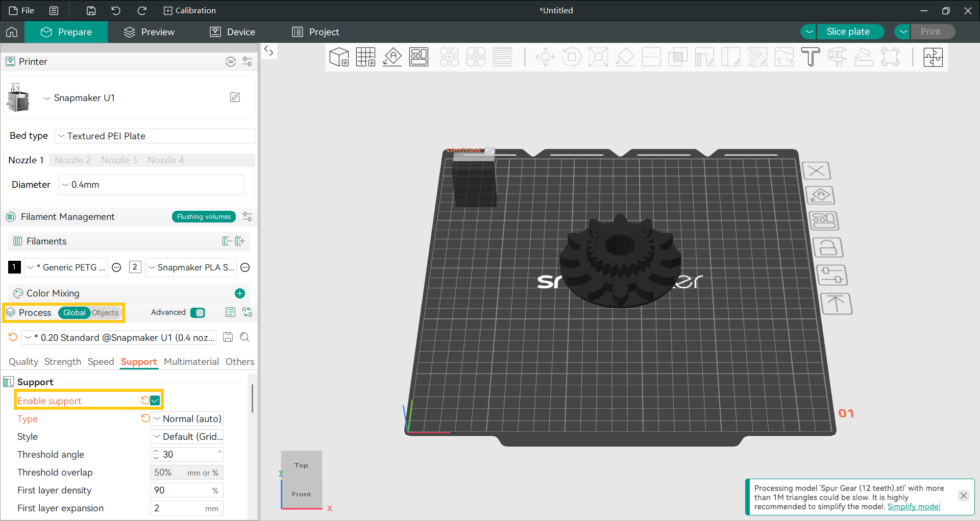The image size is (980, 521).
Task: Click the Add model cube icon
Action: tap(339, 57)
